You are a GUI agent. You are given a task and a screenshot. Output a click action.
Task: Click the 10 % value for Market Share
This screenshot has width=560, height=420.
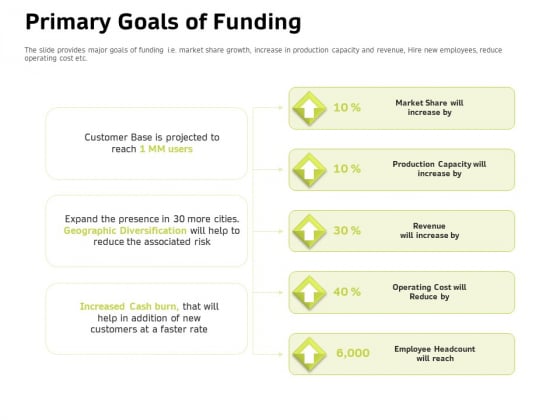347,108
